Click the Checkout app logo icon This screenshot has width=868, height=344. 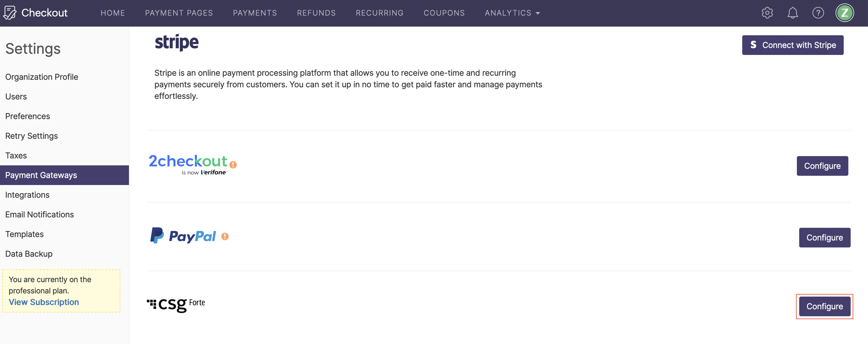point(10,13)
